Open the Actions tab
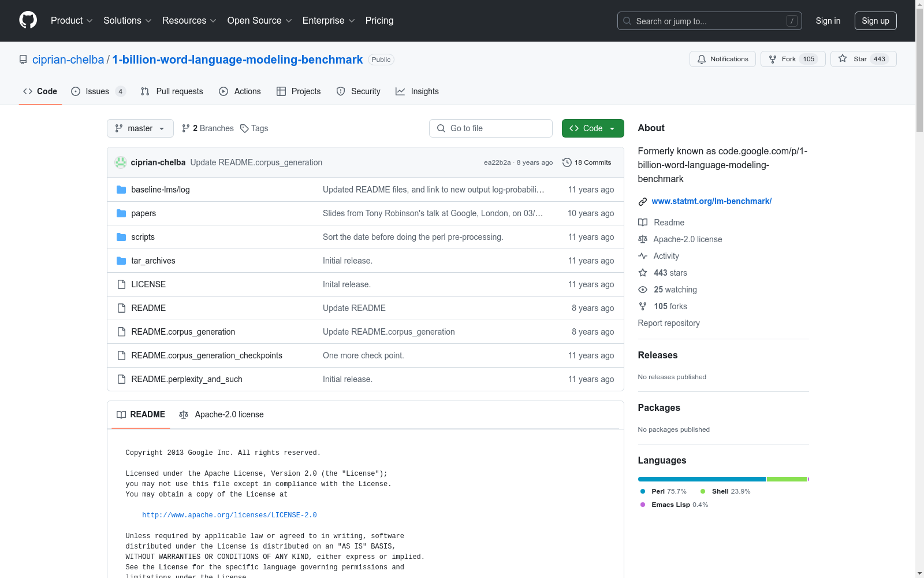 tap(240, 91)
